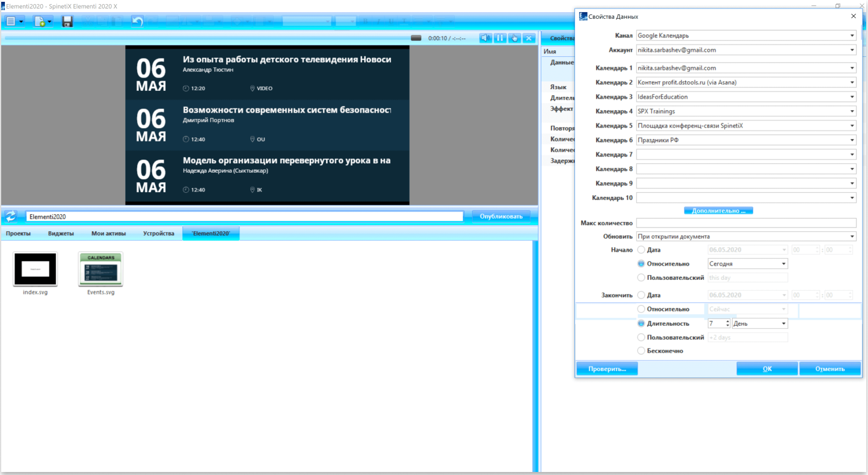The height and width of the screenshot is (475, 868).
Task: Select the Бесконечно radio option
Action: tap(641, 350)
